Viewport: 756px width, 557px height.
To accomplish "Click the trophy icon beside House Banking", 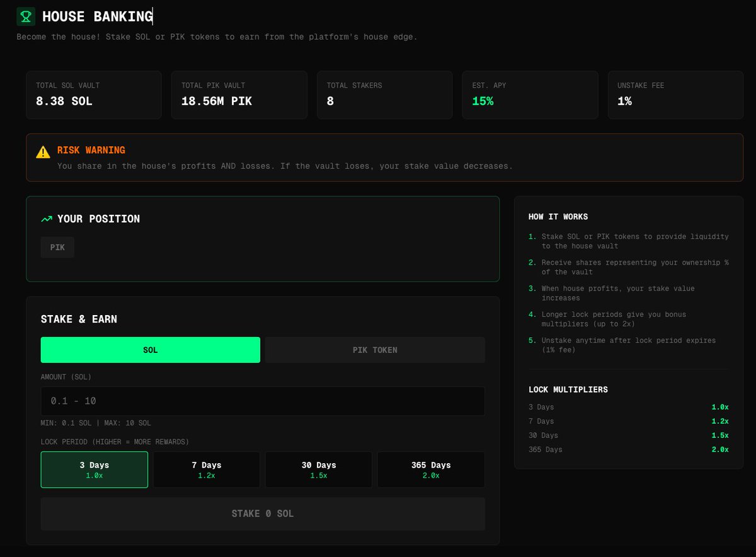I will (x=26, y=16).
